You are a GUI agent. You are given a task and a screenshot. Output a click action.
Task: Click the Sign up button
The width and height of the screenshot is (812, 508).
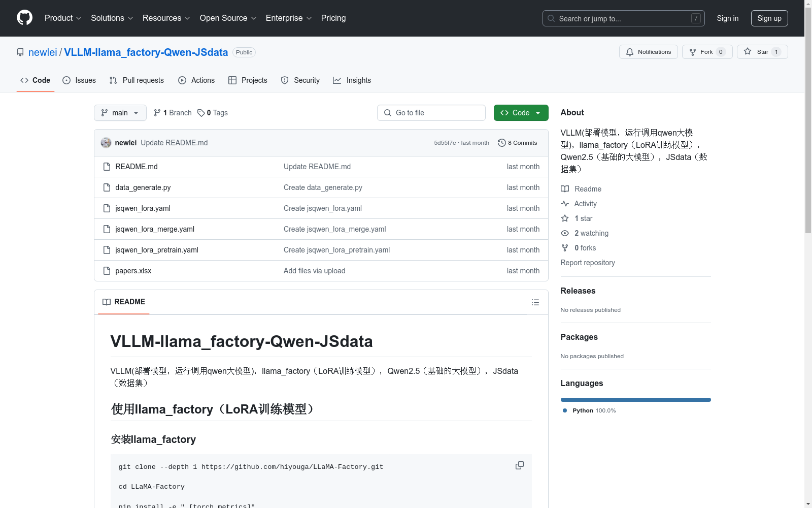pos(769,18)
